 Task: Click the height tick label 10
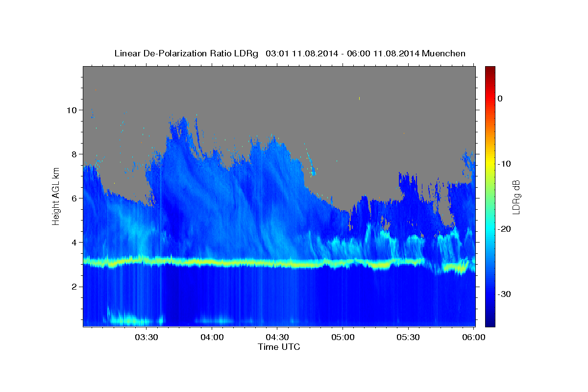72,110
